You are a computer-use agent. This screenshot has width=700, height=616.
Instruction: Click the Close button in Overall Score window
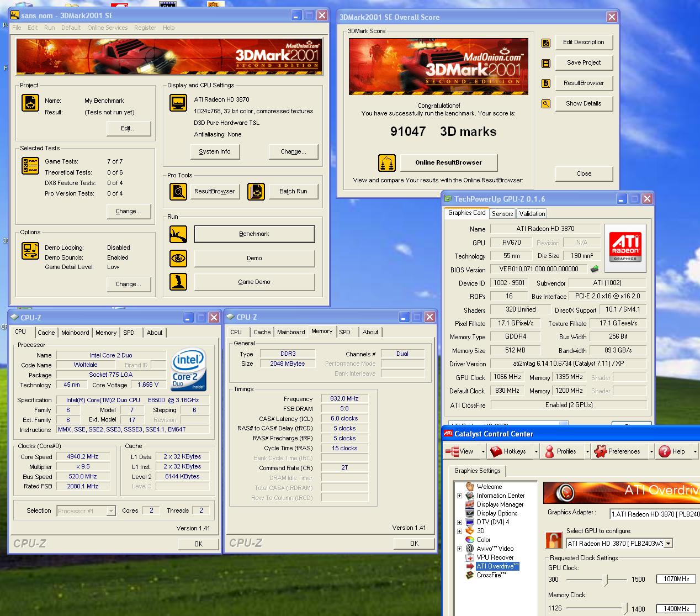584,173
